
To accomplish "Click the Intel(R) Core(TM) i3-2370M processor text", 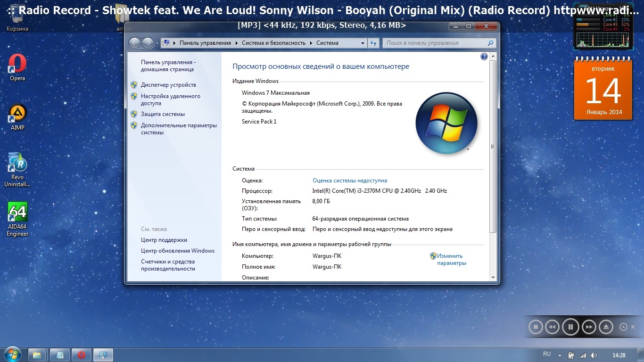I will click(380, 191).
